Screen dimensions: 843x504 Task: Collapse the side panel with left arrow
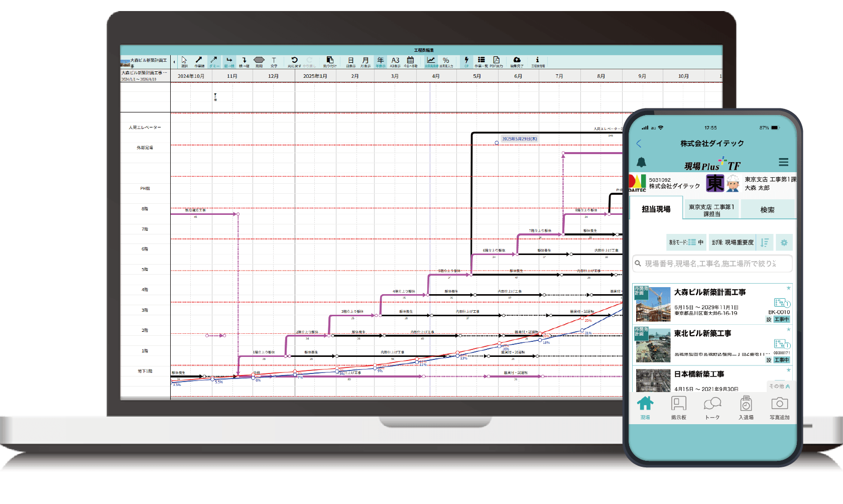174,62
